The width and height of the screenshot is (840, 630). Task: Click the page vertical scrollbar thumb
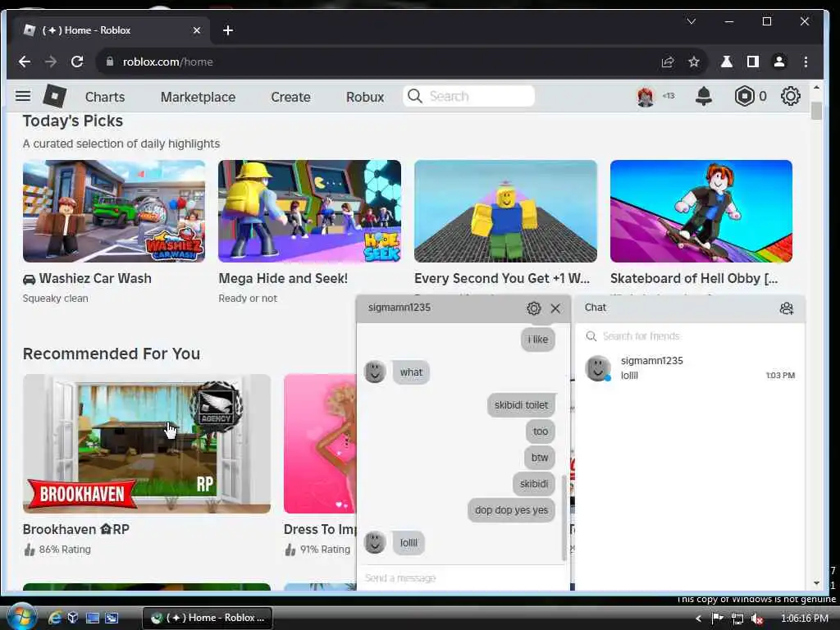pyautogui.click(x=816, y=111)
